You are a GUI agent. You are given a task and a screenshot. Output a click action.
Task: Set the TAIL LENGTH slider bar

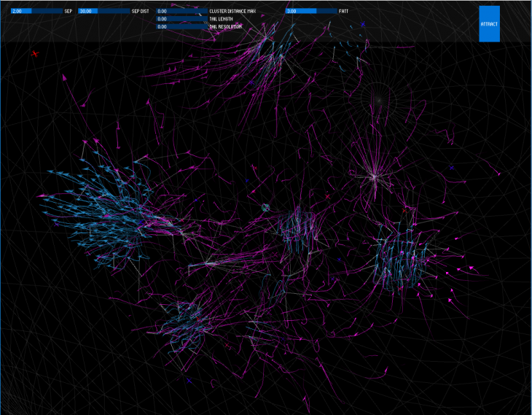pyautogui.click(x=181, y=19)
